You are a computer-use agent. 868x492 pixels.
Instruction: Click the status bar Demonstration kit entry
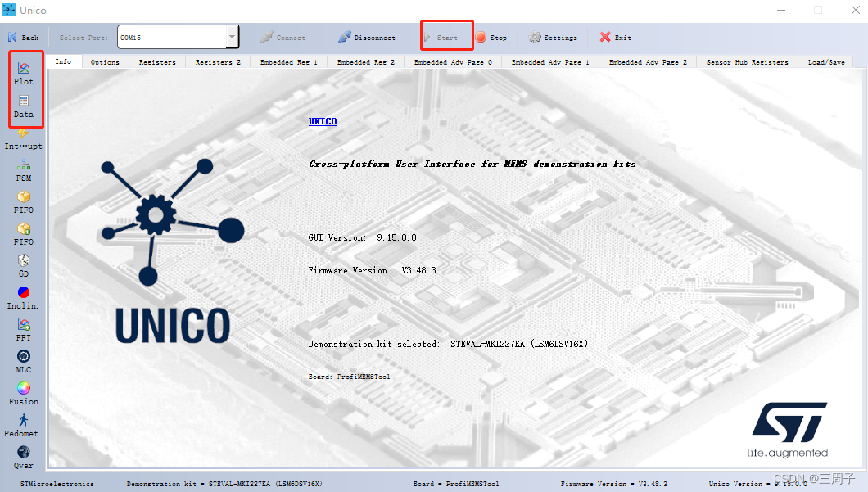pyautogui.click(x=224, y=484)
